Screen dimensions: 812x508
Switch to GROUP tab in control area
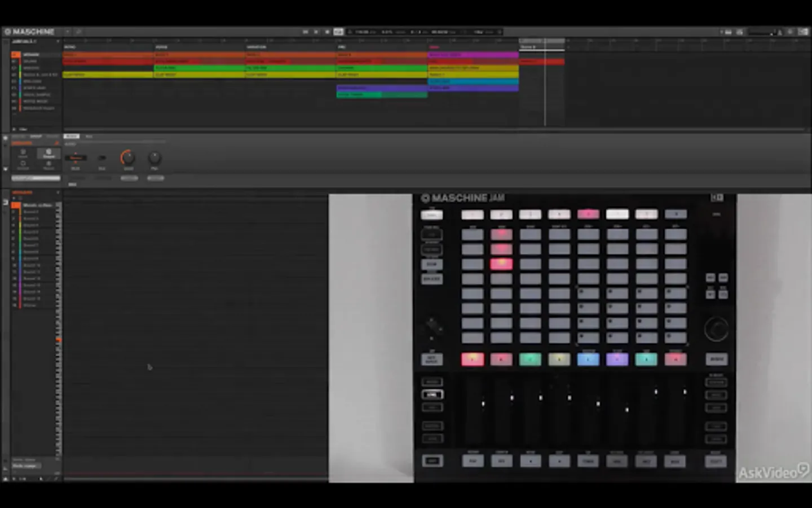[x=36, y=137]
